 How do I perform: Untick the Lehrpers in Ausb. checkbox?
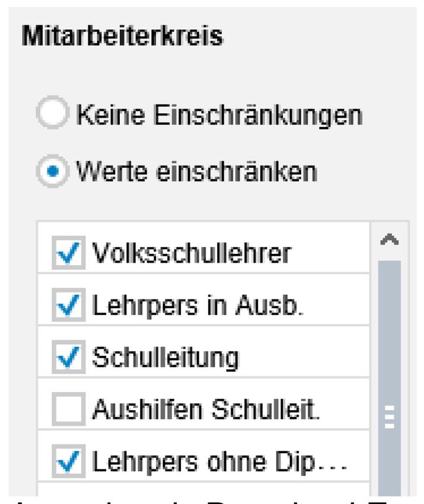68,305
